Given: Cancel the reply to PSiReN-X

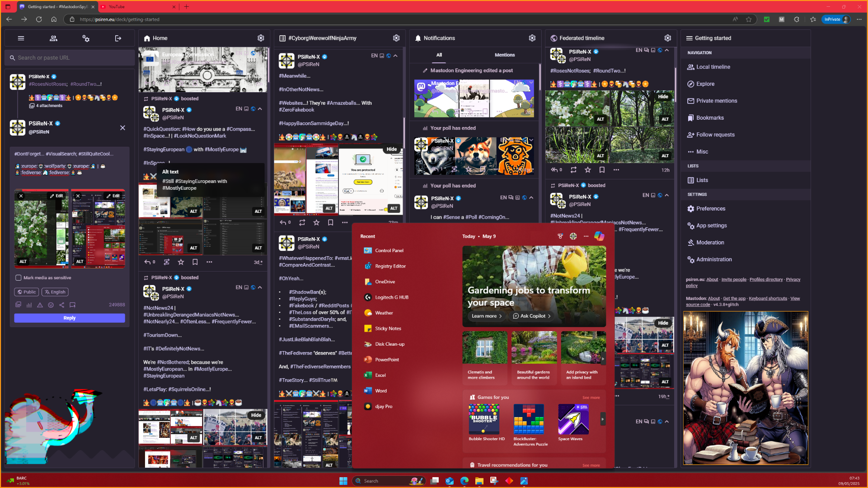Looking at the screenshot, I should [122, 128].
